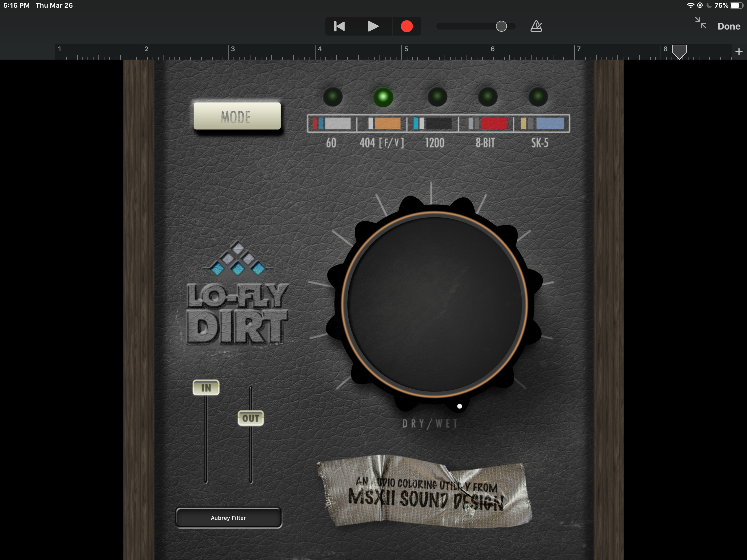The image size is (747, 560).
Task: Tap the plus icon at ruler end
Action: (739, 52)
